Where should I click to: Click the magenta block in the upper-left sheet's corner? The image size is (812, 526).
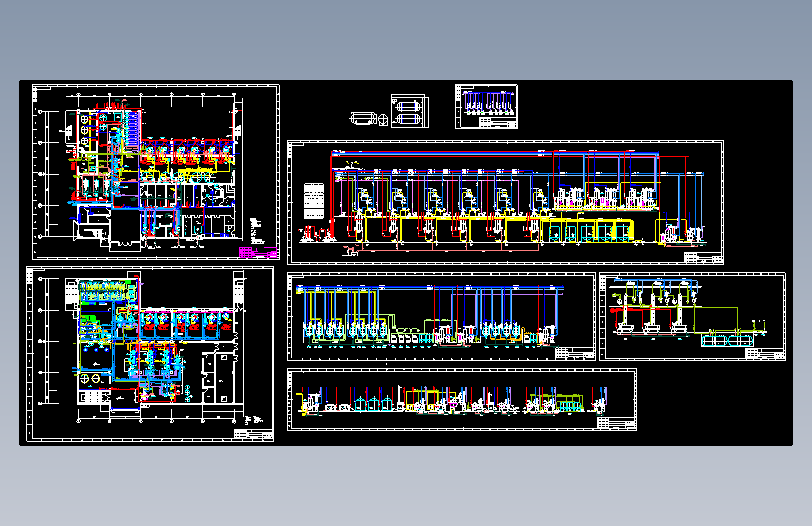click(258, 253)
